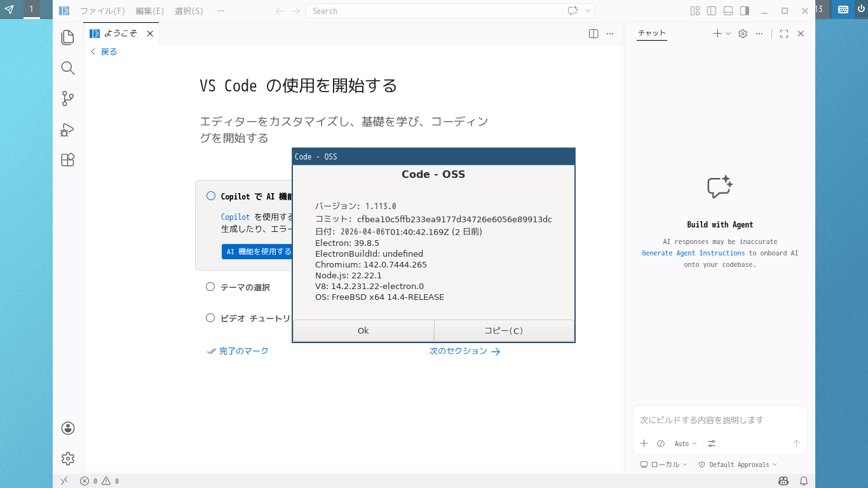Toggle the bottom panel visibility
The width and height of the screenshot is (868, 488).
pyautogui.click(x=728, y=11)
